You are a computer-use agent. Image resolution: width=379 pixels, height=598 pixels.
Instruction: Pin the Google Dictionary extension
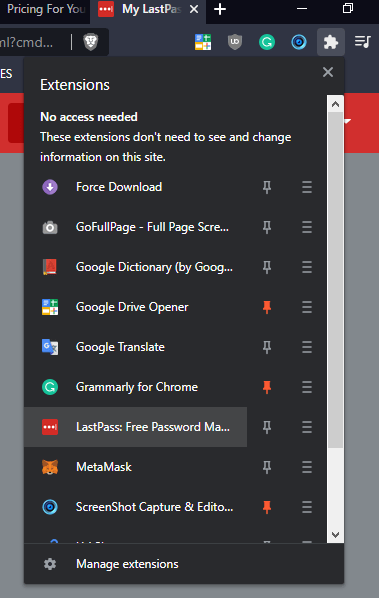click(267, 267)
